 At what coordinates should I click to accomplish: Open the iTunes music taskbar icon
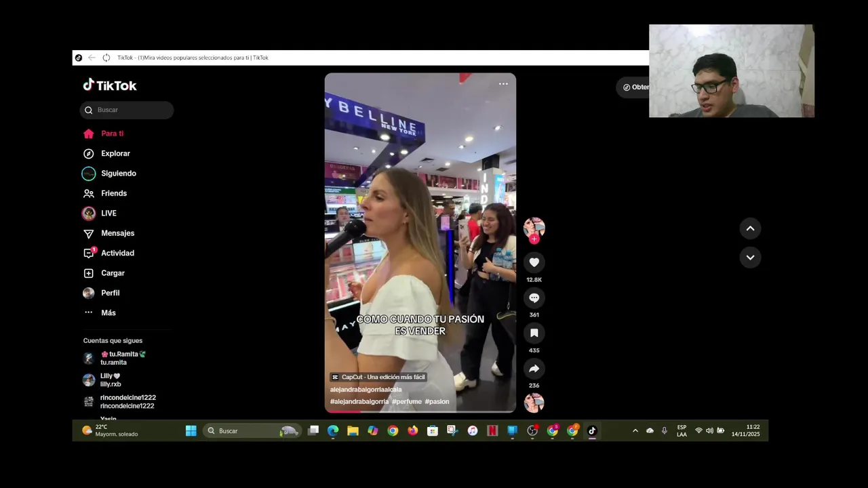click(473, 430)
